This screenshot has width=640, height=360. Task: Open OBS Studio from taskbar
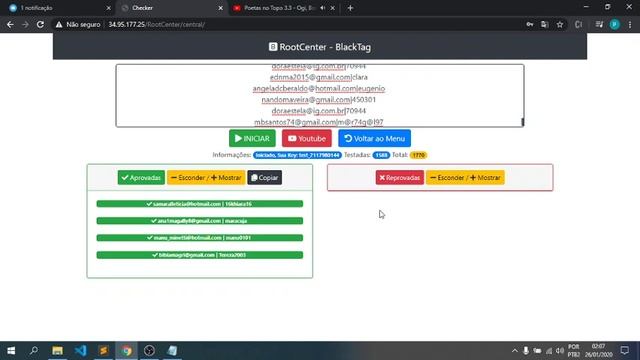pyautogui.click(x=149, y=351)
